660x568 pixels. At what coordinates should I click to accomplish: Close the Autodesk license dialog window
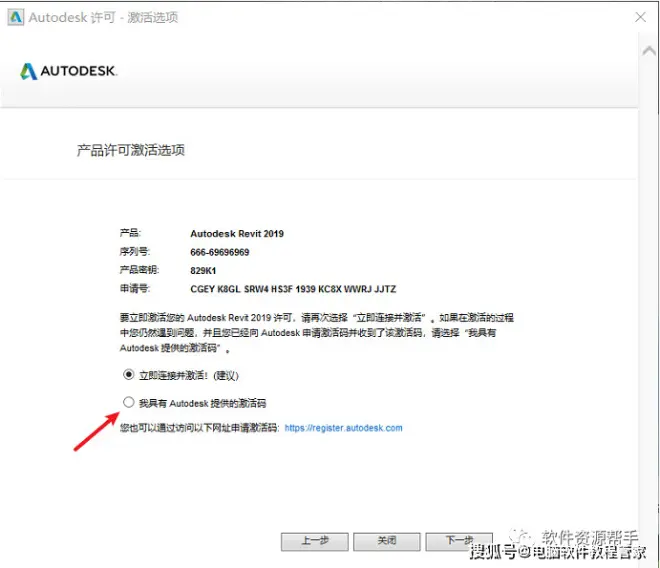point(641,17)
